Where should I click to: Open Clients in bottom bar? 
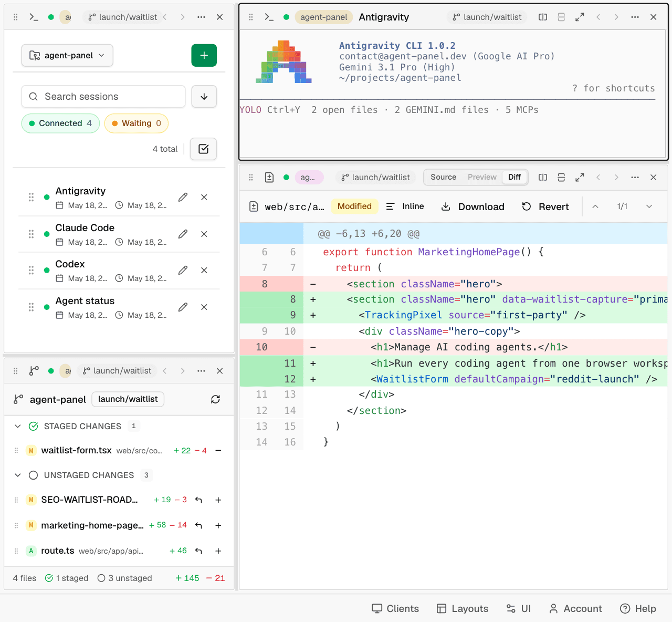395,608
